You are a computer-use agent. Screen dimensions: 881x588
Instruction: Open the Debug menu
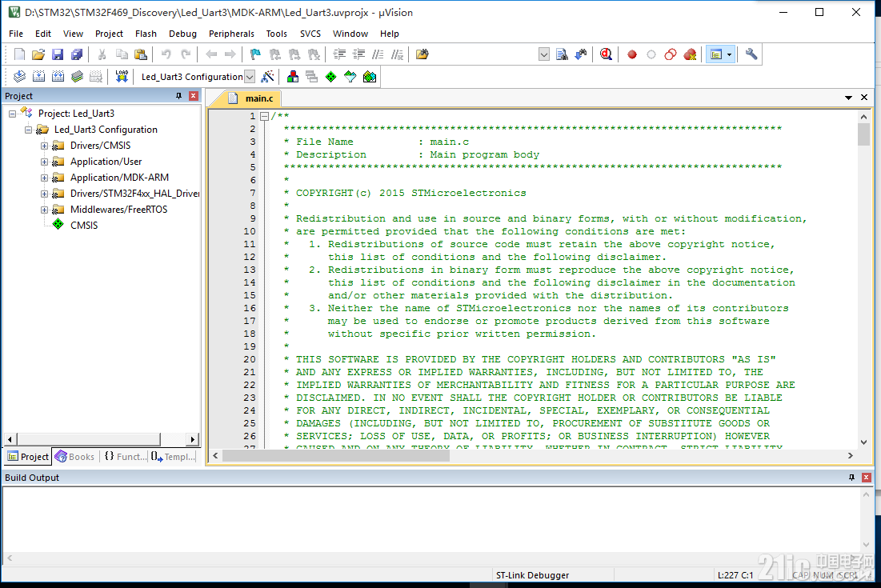(182, 34)
